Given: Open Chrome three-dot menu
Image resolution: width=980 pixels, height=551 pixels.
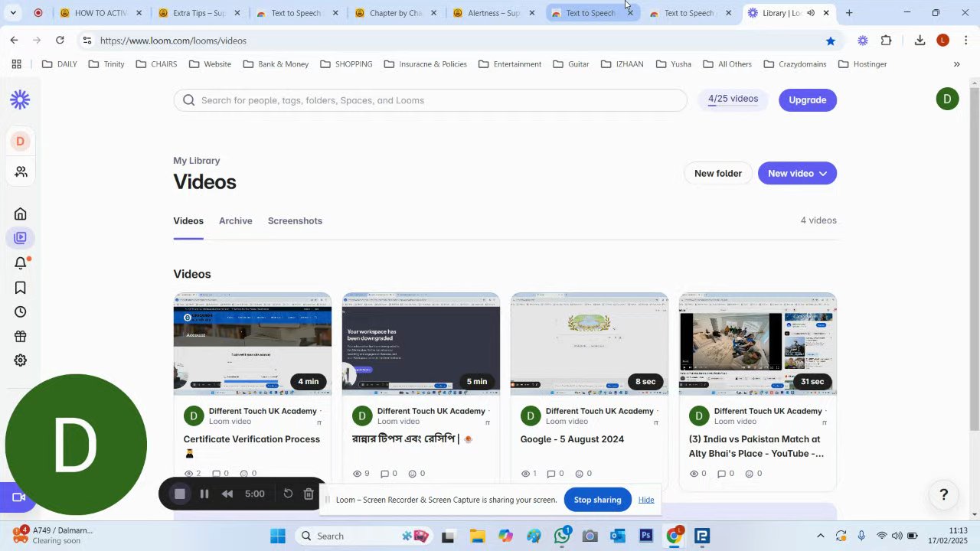Looking at the screenshot, I should pyautogui.click(x=966, y=41).
